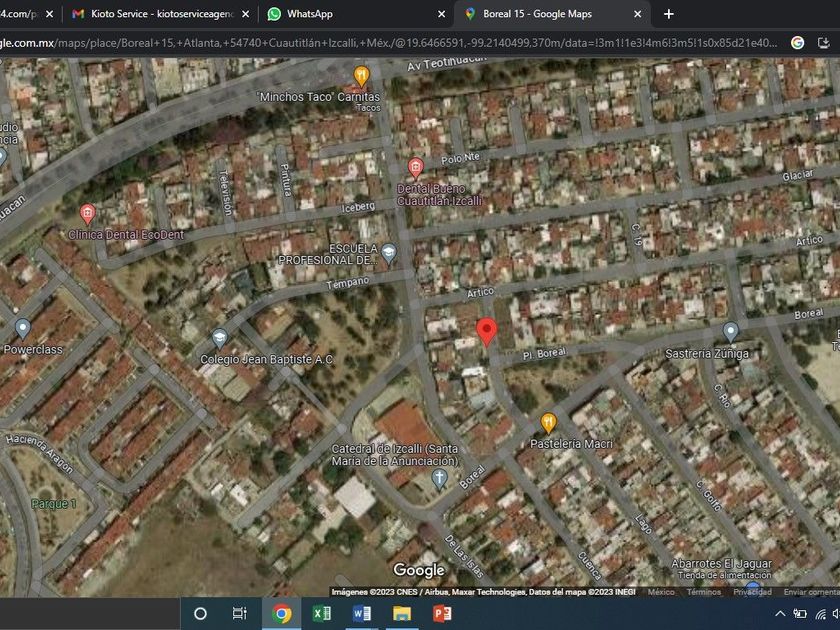Open Word from the taskbar
The image size is (840, 630).
(362, 613)
